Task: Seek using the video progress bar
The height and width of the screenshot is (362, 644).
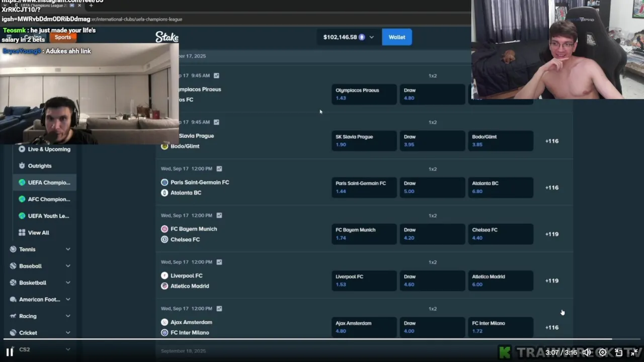Action: click(322, 339)
